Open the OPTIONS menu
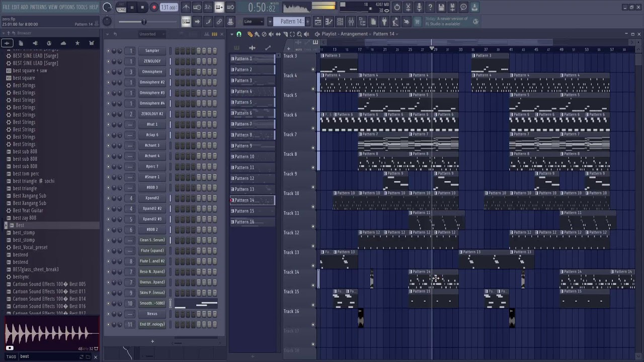 67,7
